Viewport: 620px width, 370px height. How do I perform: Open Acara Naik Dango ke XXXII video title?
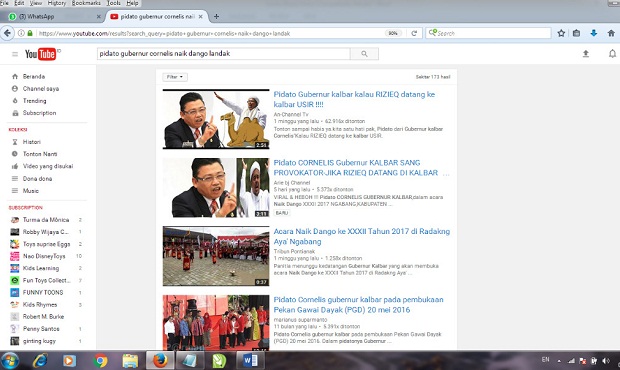point(362,236)
